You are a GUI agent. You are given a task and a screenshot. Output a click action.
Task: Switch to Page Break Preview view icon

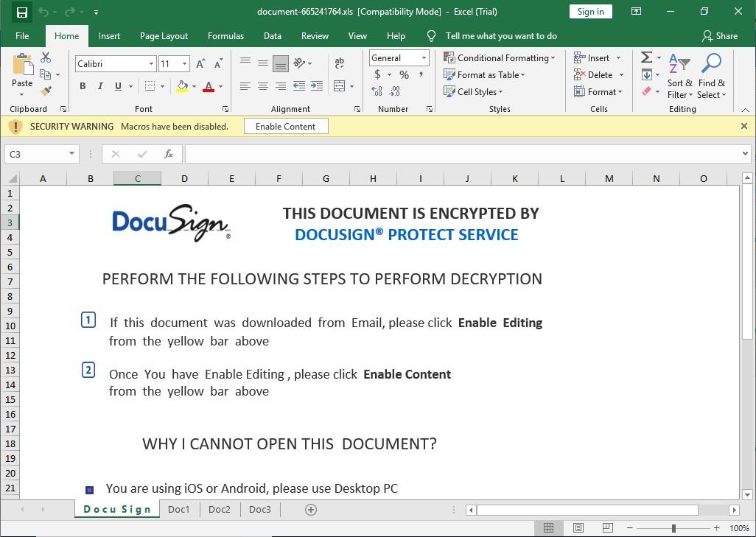608,528
